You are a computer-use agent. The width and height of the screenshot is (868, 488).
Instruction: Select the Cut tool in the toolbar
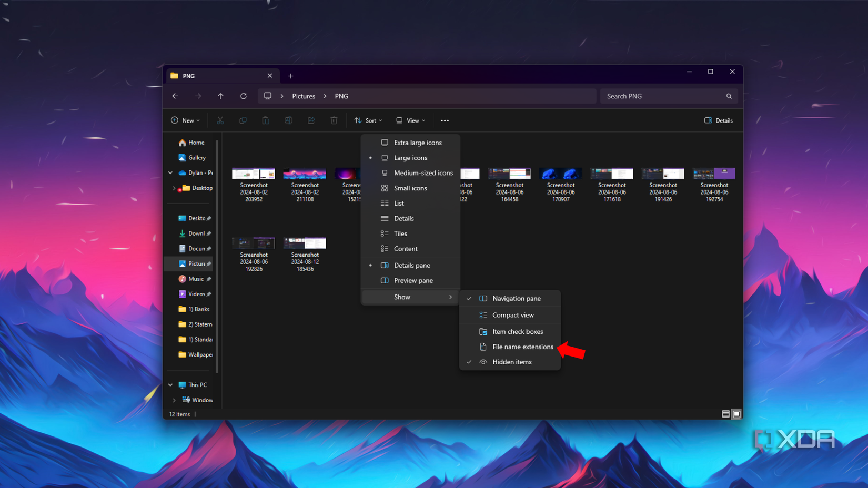click(x=220, y=120)
